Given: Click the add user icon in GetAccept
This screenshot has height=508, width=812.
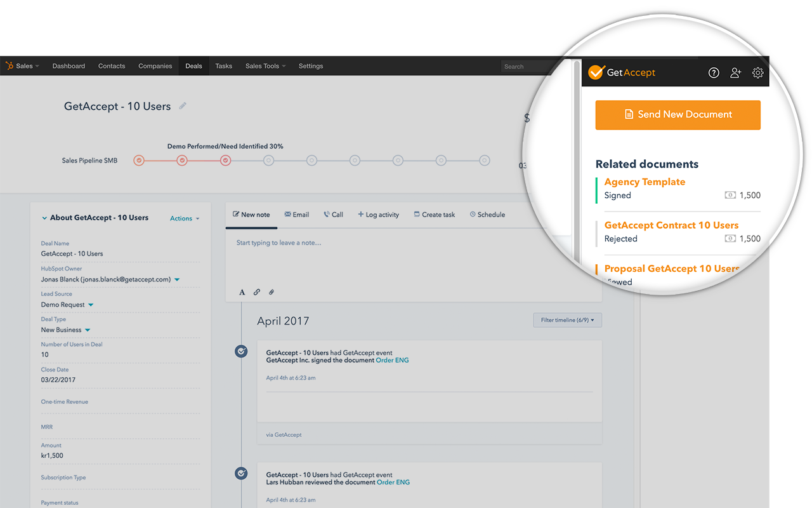Looking at the screenshot, I should click(735, 73).
